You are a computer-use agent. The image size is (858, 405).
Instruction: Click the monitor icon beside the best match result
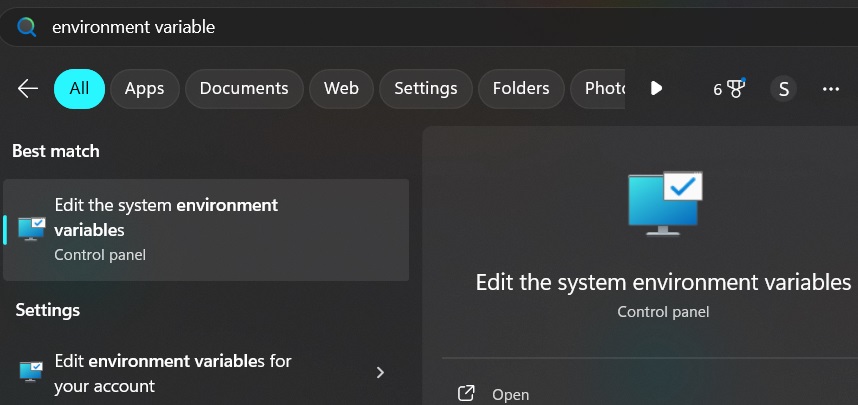[32, 229]
